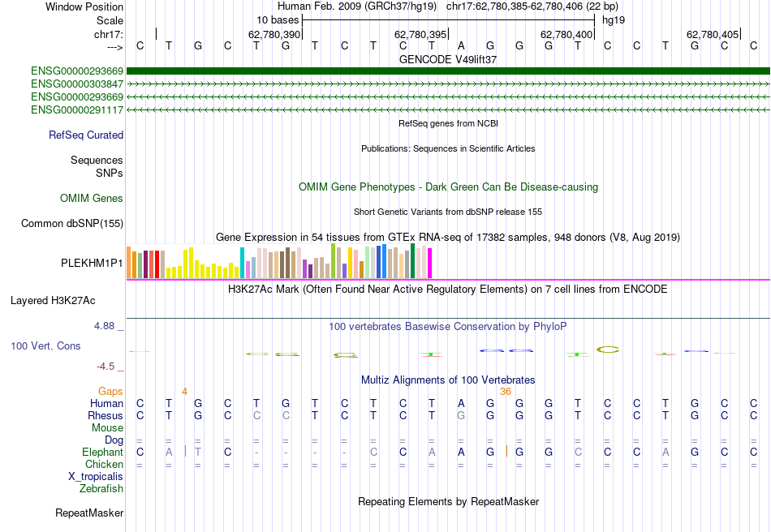Viewport: 771px width, 532px height.
Task: Open the OMIM Genes track label
Action: (92, 199)
